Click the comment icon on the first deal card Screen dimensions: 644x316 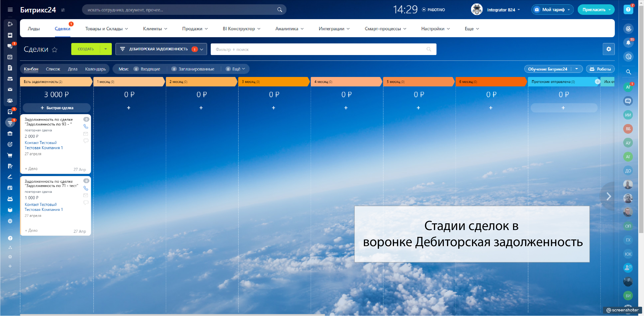click(x=86, y=141)
